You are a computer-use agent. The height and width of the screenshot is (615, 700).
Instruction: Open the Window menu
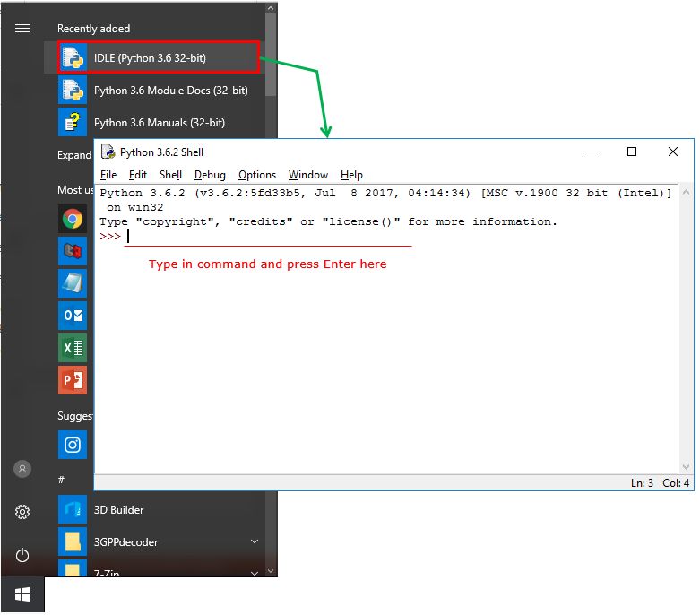[x=308, y=175]
